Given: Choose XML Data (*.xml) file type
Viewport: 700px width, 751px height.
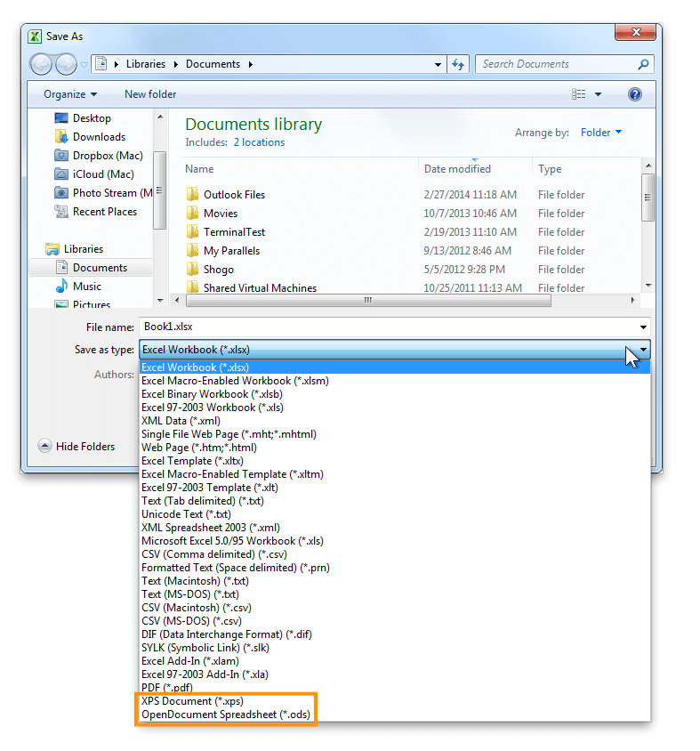Looking at the screenshot, I should click(395, 421).
